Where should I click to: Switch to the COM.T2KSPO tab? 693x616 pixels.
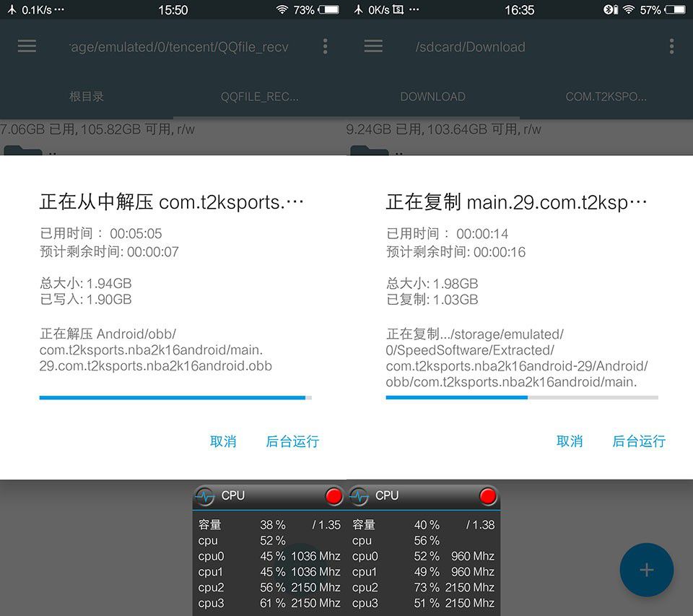(606, 97)
